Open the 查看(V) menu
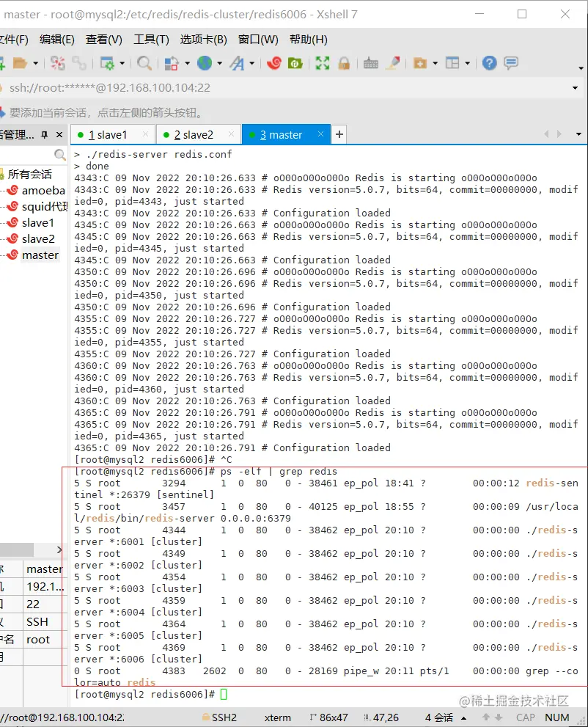The image size is (588, 727). (x=104, y=40)
